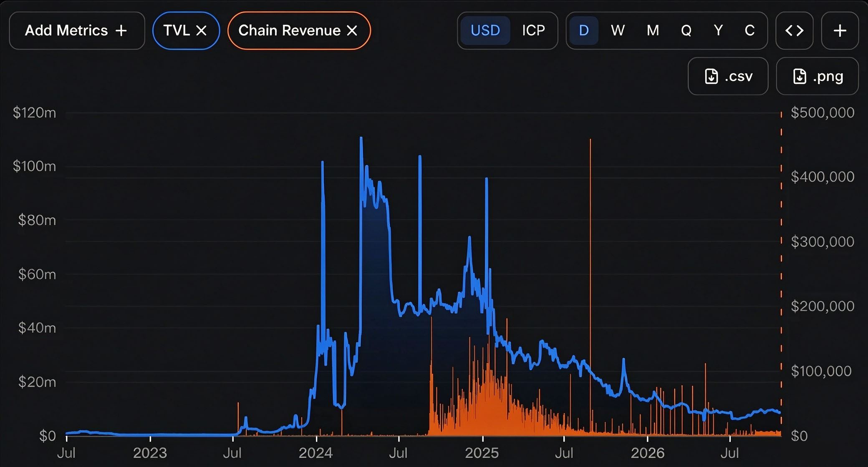
Task: Remove the Chain Revenue metric via X
Action: (352, 30)
